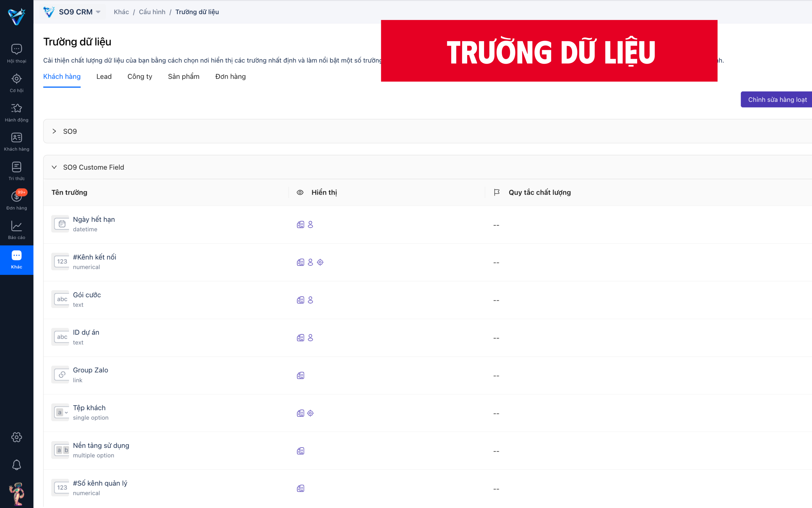Open Cơ hội in the sidebar
The image size is (812, 508).
[x=16, y=83]
